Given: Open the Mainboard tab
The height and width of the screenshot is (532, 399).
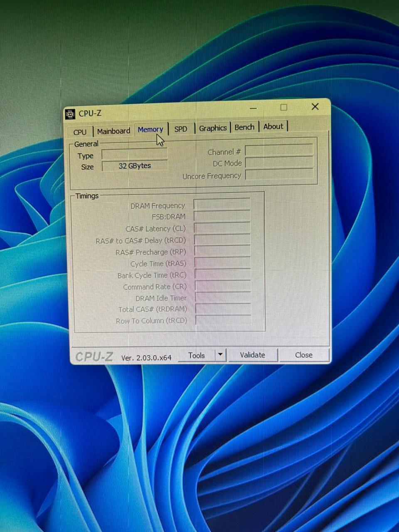Looking at the screenshot, I should [113, 131].
